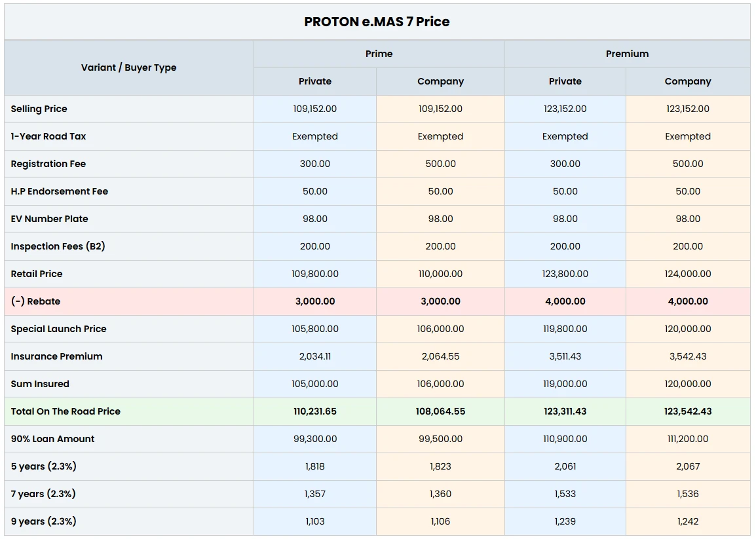Select the Private header under Prime

314,81
